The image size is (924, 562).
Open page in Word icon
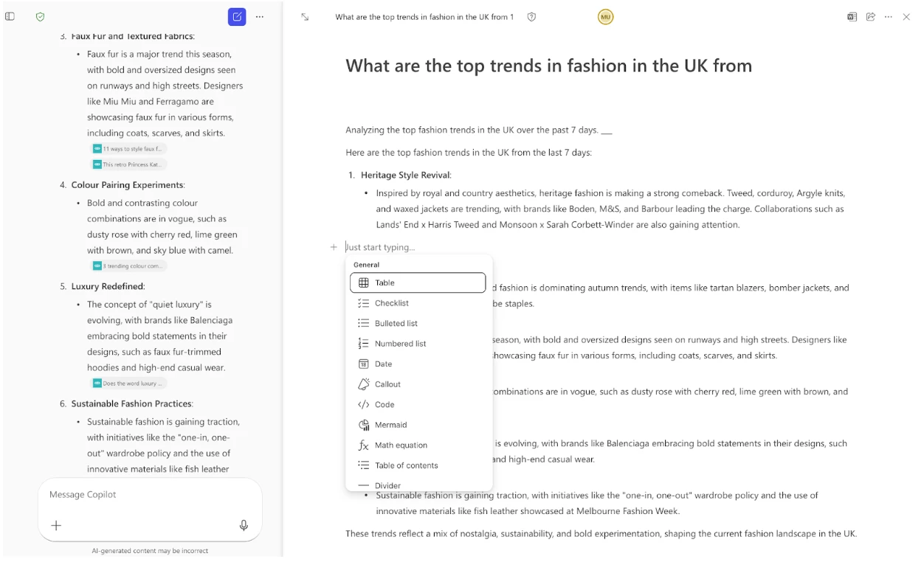(852, 16)
